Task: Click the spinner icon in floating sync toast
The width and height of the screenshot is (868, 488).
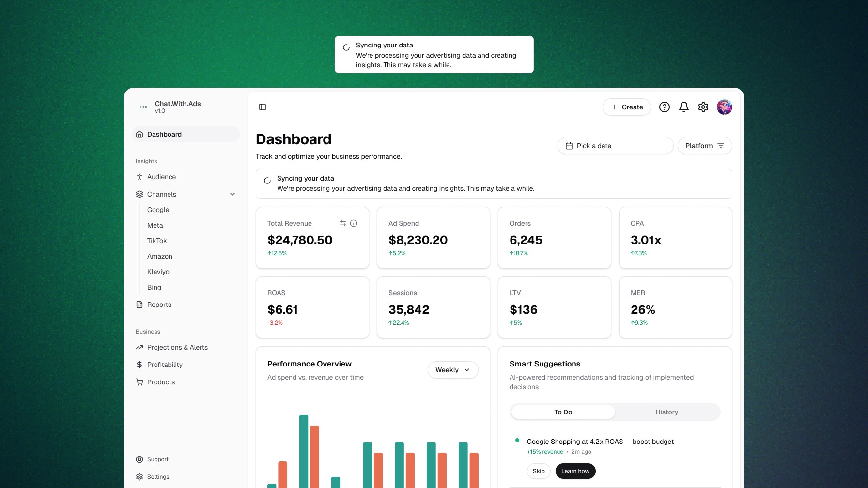Action: coord(346,47)
